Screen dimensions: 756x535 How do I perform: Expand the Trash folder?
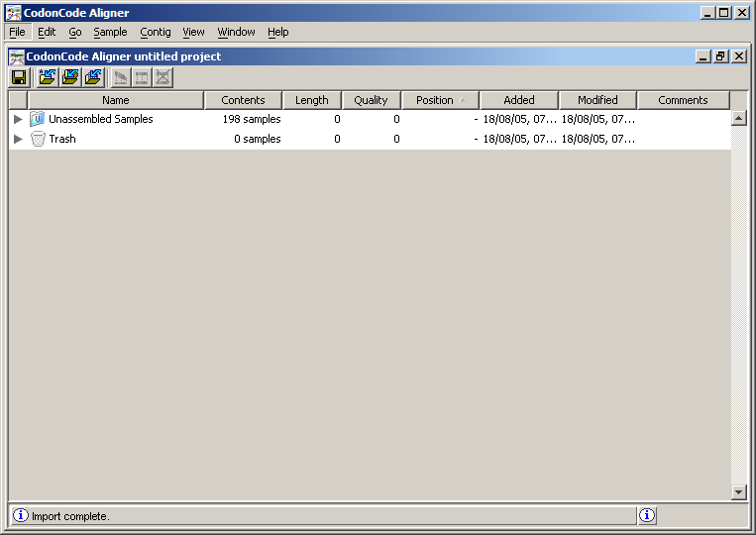click(18, 139)
